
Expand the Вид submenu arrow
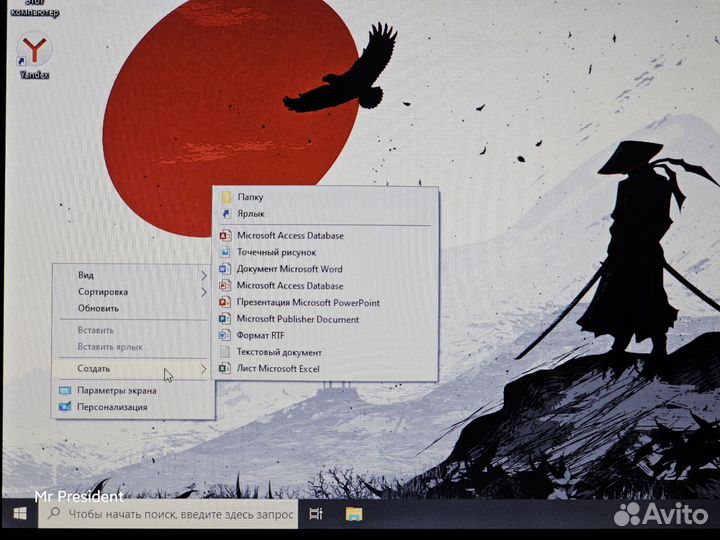[x=204, y=276]
